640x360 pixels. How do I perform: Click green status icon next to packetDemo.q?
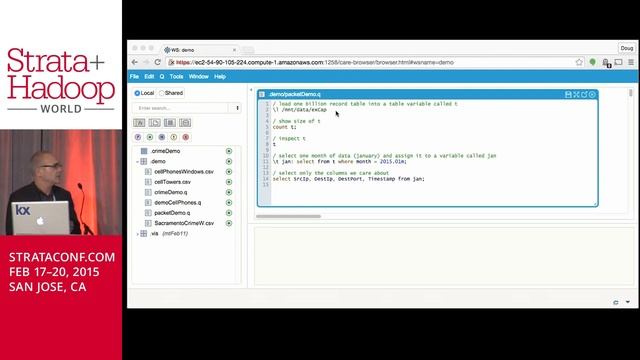[x=229, y=213]
